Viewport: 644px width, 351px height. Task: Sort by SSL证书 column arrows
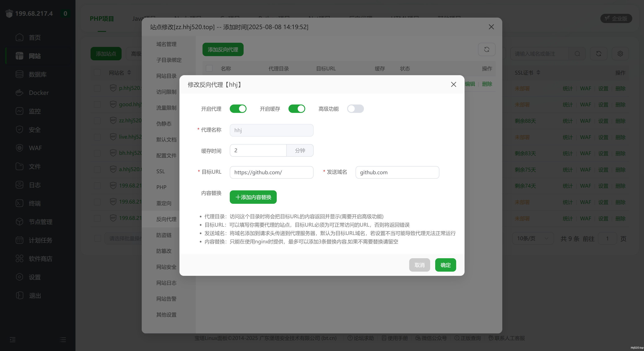(x=538, y=72)
